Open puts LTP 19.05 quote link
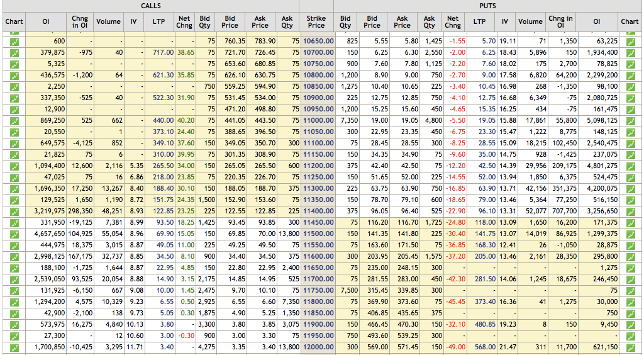Screen dimensions: 644x355 click(487, 120)
